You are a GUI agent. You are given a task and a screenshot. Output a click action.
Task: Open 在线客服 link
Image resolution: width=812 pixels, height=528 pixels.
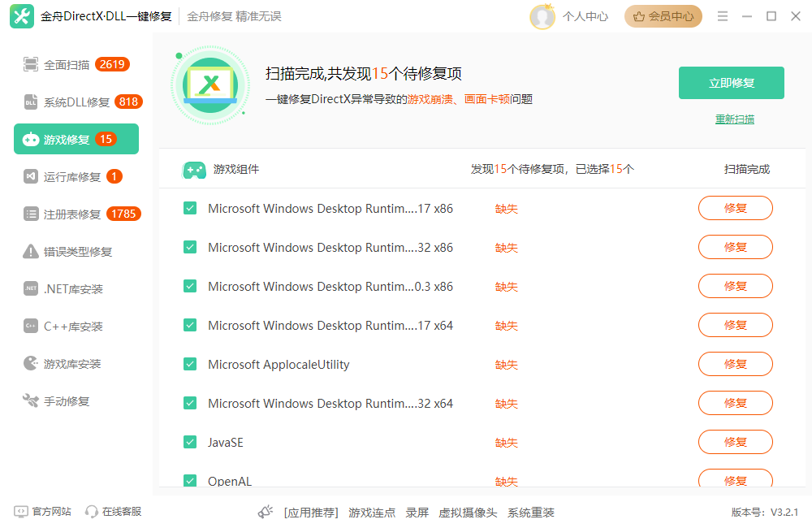(x=122, y=512)
